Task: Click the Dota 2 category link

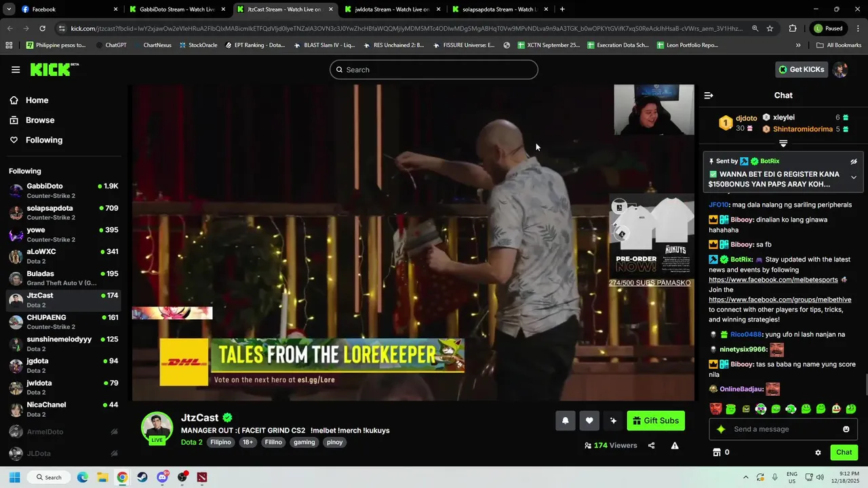Action: click(x=191, y=442)
